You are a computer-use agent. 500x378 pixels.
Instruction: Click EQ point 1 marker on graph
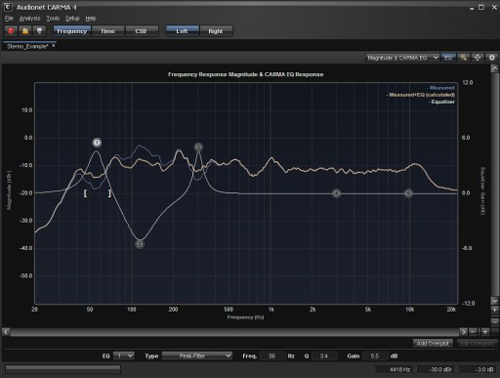click(x=97, y=143)
